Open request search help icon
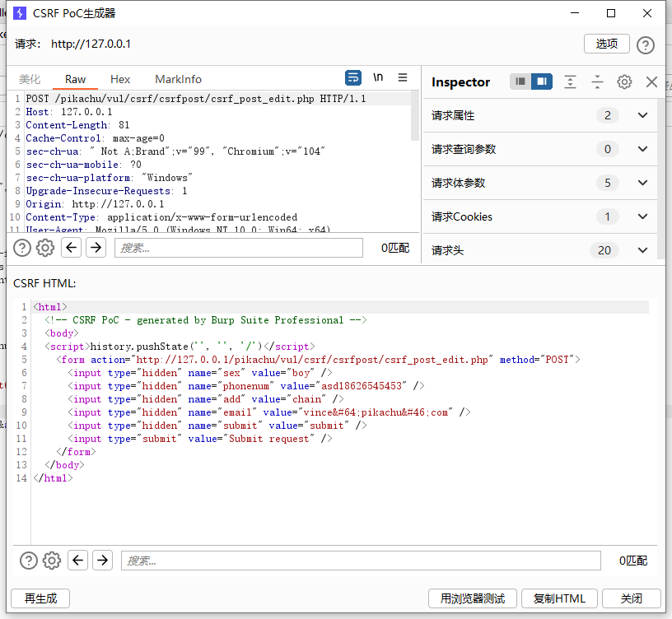Viewport: 672px width, 619px height. (22, 248)
